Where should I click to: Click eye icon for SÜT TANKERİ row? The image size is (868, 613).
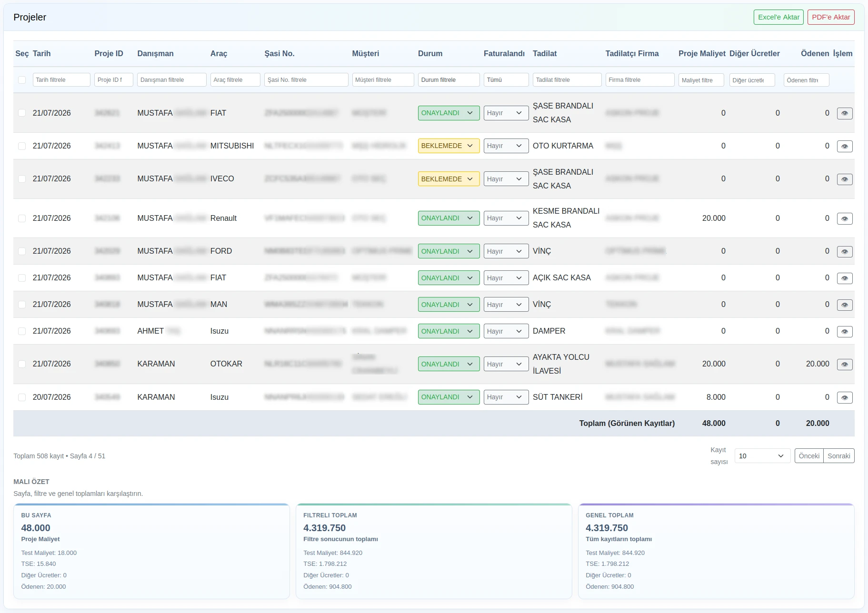tap(845, 397)
